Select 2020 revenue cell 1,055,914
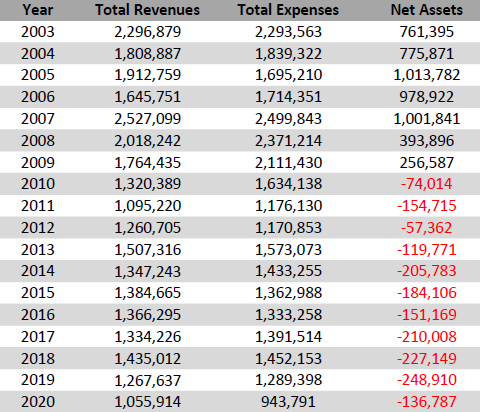The height and width of the screenshot is (412, 480). click(148, 402)
